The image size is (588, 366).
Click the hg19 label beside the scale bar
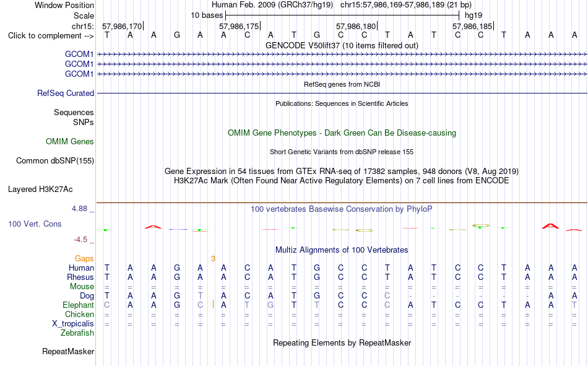(x=473, y=15)
